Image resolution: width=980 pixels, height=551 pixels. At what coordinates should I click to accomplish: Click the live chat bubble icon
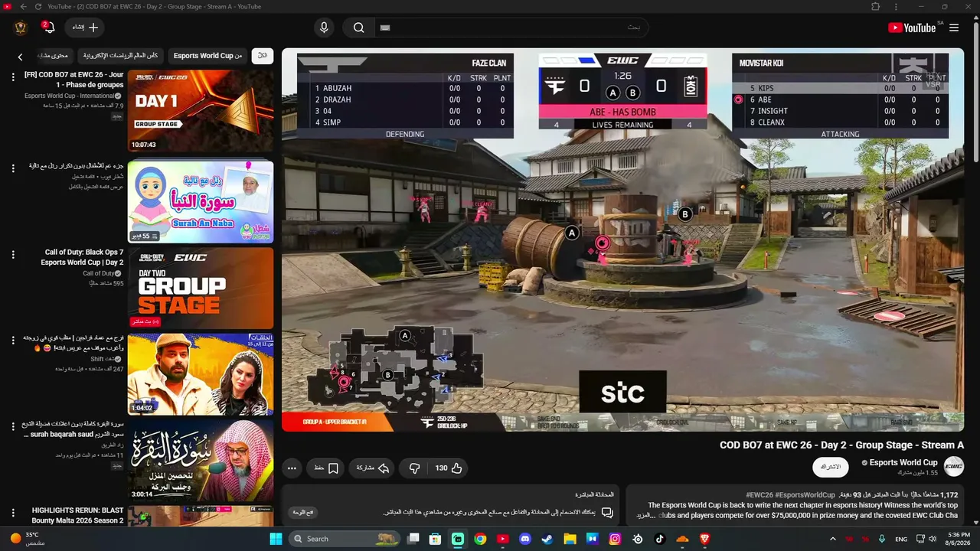(607, 512)
